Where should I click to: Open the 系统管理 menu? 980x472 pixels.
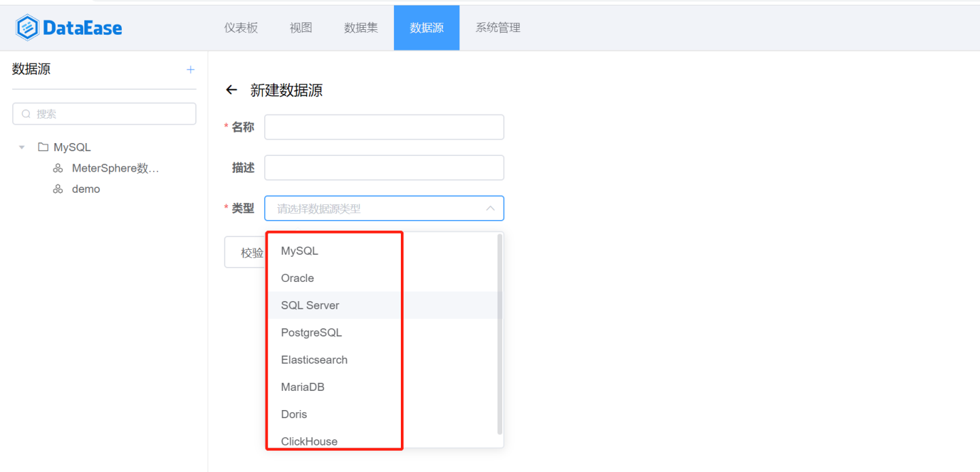point(497,27)
